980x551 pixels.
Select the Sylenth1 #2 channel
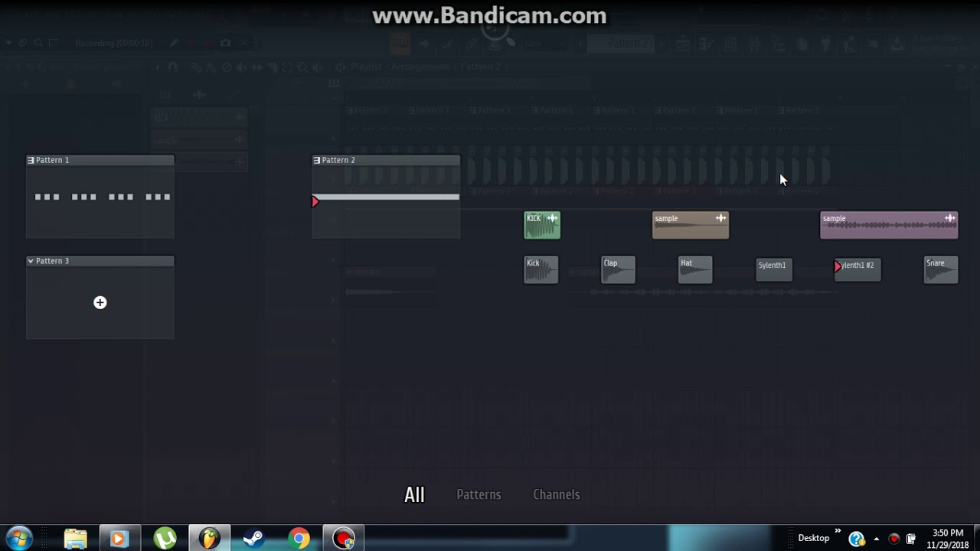coord(859,270)
